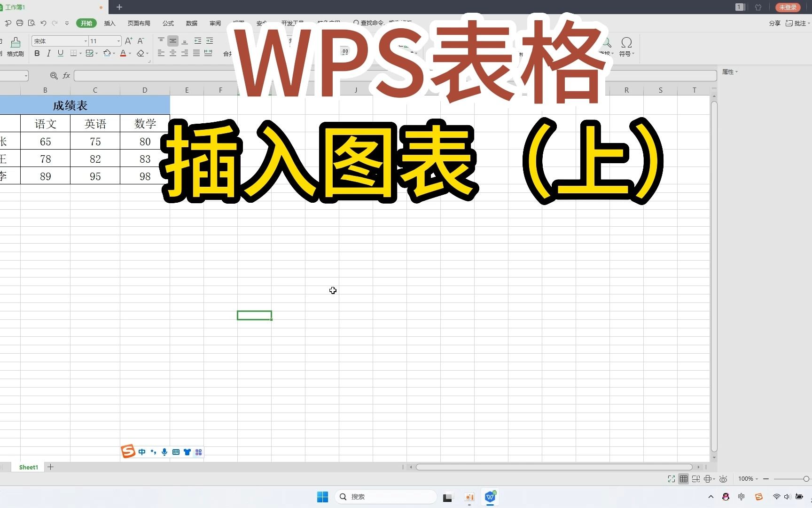Align text right

point(185,53)
